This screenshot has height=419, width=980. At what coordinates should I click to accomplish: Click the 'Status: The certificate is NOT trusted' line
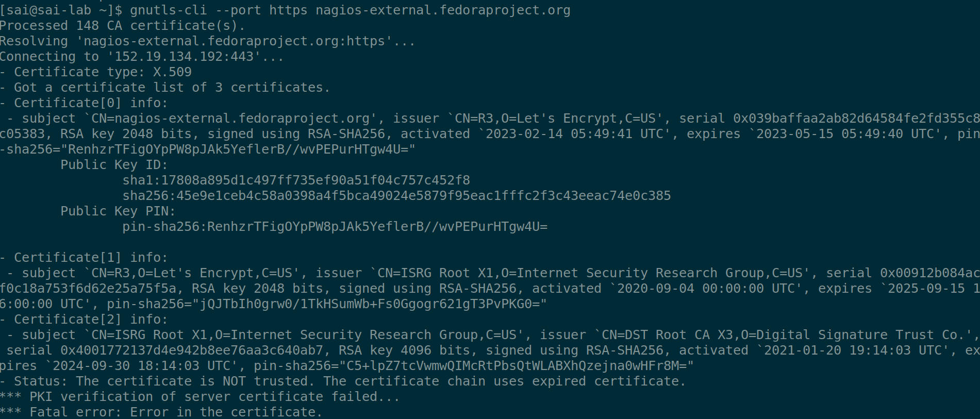[343, 381]
